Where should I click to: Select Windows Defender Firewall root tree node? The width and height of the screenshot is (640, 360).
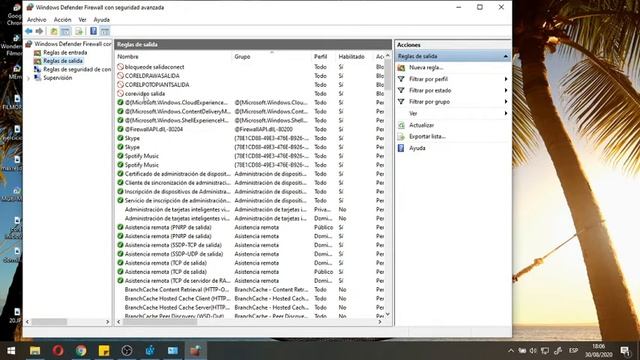pos(72,44)
